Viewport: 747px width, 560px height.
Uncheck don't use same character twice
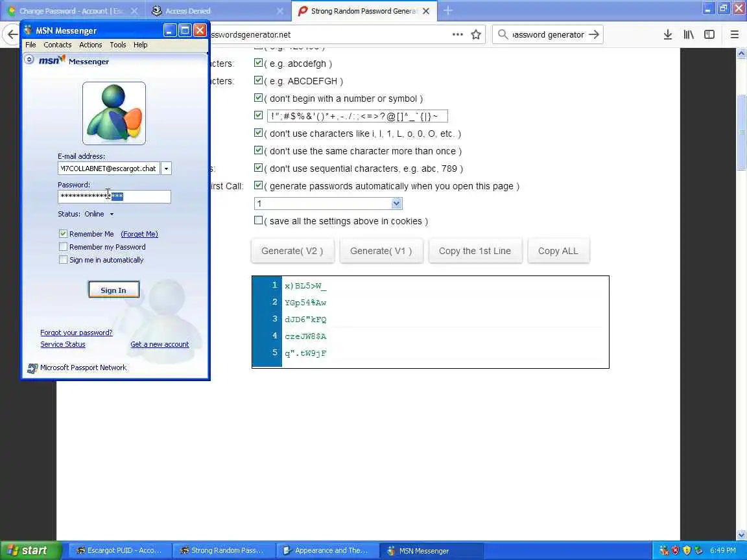258,150
